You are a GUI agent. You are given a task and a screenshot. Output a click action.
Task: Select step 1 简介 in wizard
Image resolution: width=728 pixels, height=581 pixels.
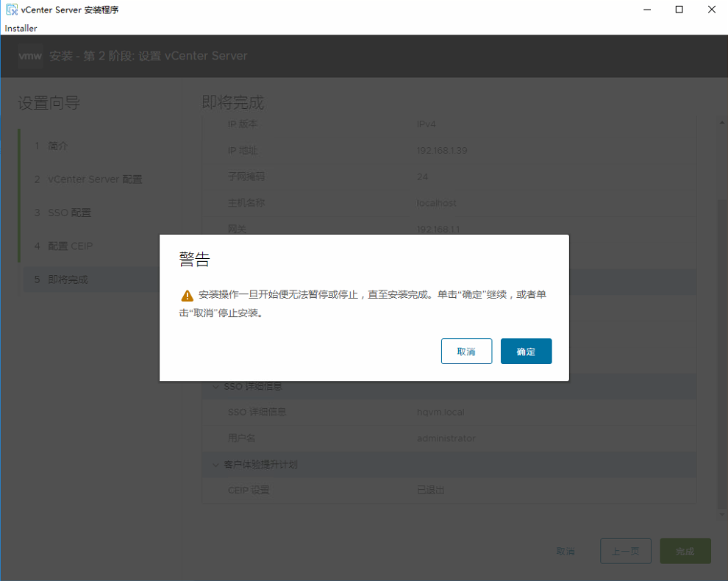tap(90, 146)
